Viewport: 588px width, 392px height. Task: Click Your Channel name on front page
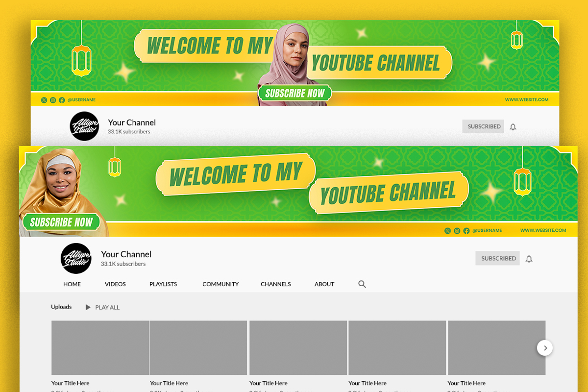pos(126,254)
